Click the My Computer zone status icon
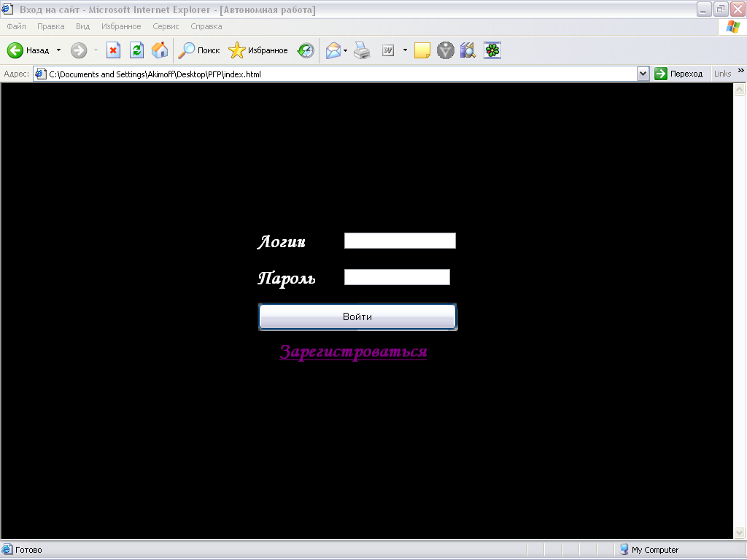This screenshot has width=747, height=560. click(624, 550)
